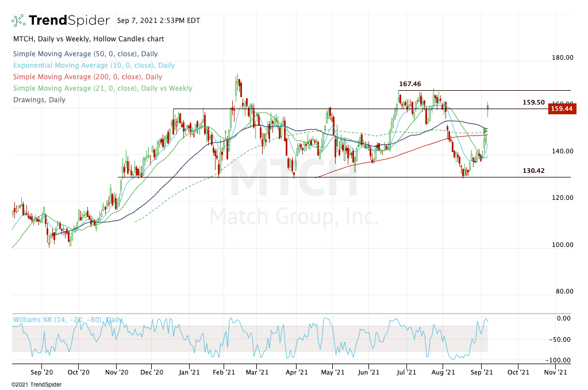Click the 'Drawings, Daily' legend entry
Screen dimensions: 588x390
[x=40, y=100]
